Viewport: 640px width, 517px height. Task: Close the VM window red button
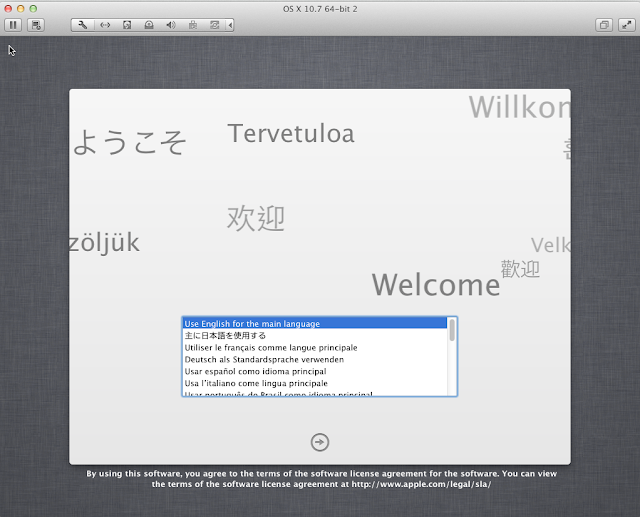(x=8, y=9)
